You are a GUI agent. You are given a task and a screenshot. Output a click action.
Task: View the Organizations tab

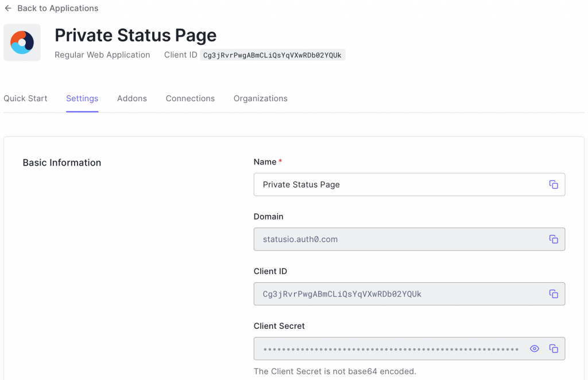pos(260,98)
